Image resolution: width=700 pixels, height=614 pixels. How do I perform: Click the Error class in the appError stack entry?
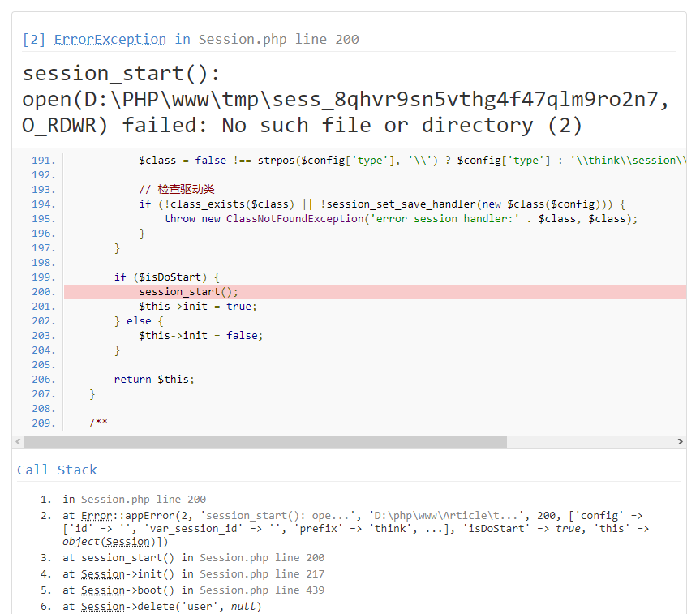tap(97, 516)
